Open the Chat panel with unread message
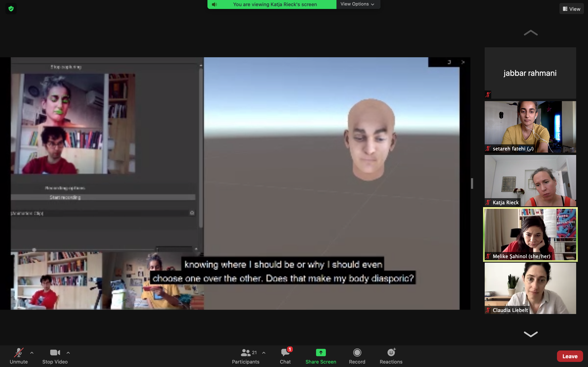Image resolution: width=588 pixels, height=367 pixels. pyautogui.click(x=285, y=356)
